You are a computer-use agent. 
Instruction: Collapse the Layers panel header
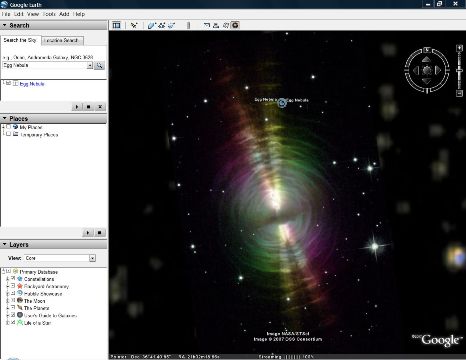53,244
